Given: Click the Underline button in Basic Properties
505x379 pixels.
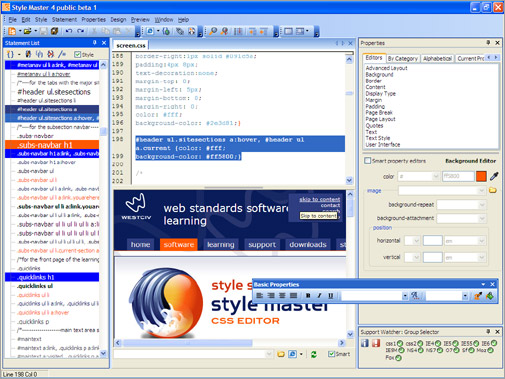Looking at the screenshot, I should point(330,295).
